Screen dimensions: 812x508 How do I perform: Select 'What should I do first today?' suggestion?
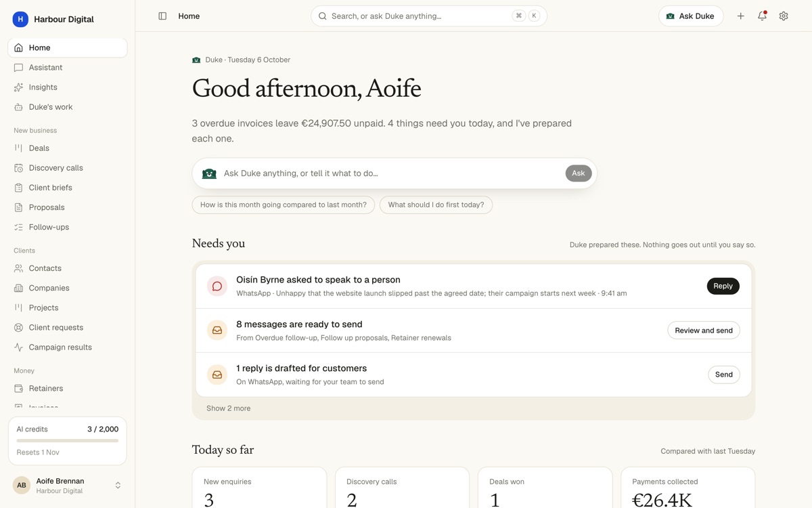pos(436,205)
